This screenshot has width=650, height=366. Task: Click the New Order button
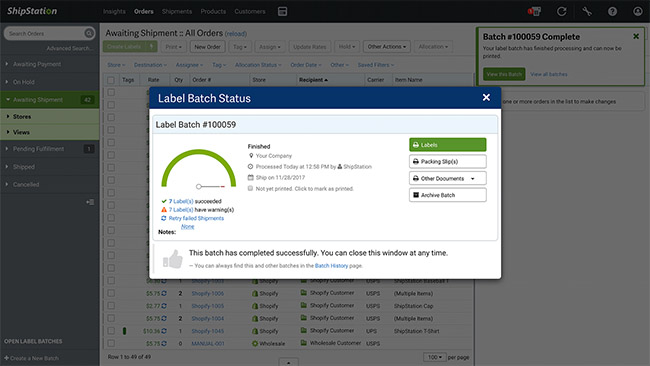[x=207, y=47]
